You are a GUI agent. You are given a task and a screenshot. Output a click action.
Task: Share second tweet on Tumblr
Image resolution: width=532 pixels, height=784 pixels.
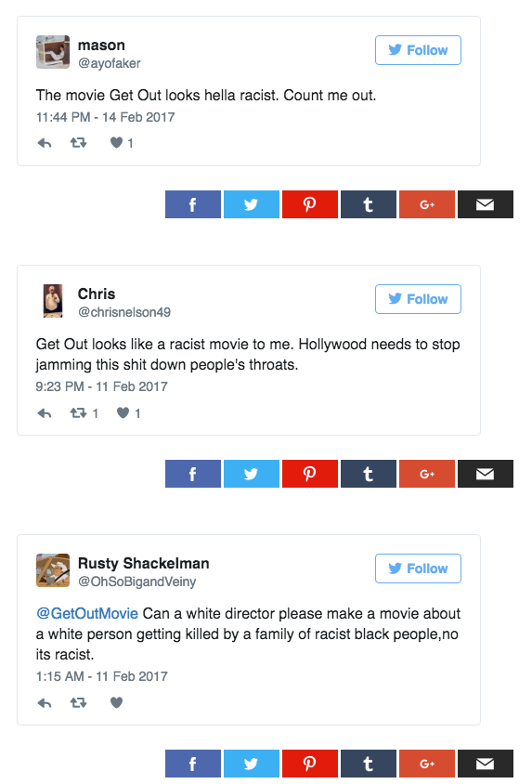point(369,474)
